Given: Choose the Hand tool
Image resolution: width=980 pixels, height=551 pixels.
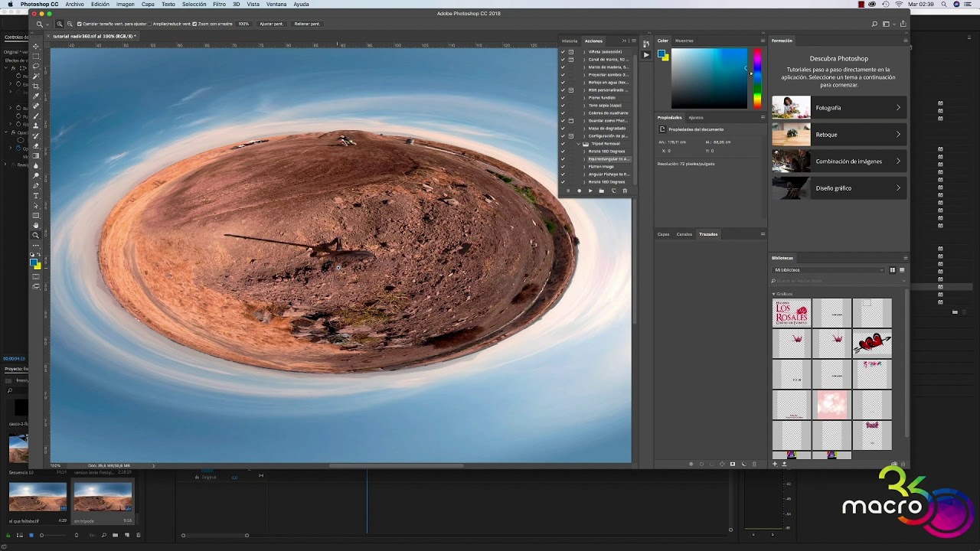Looking at the screenshot, I should pos(36,225).
